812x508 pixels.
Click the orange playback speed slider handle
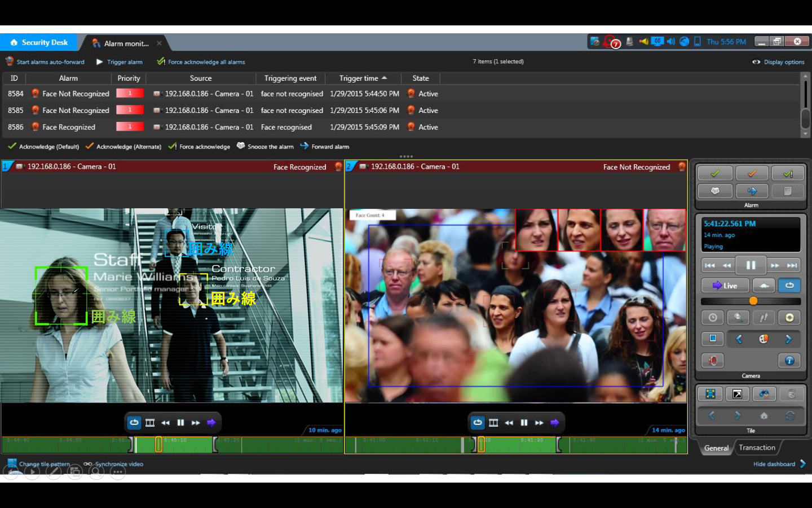click(x=753, y=301)
